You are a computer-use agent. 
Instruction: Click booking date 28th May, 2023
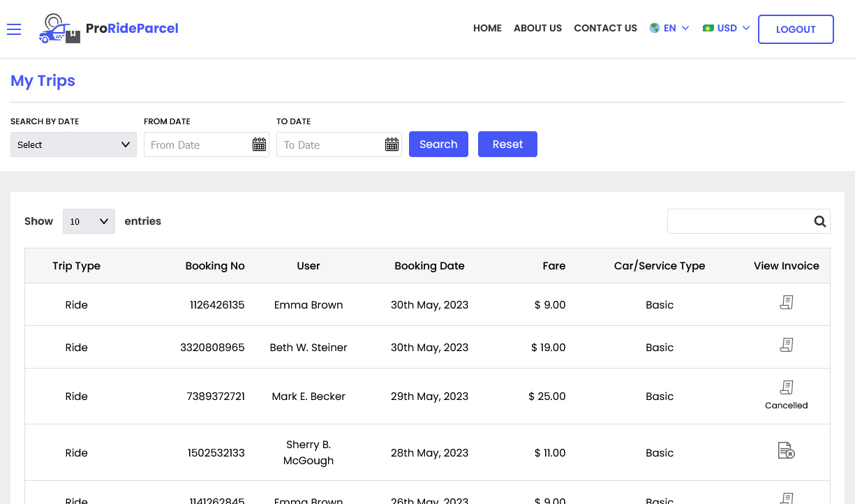tap(429, 453)
